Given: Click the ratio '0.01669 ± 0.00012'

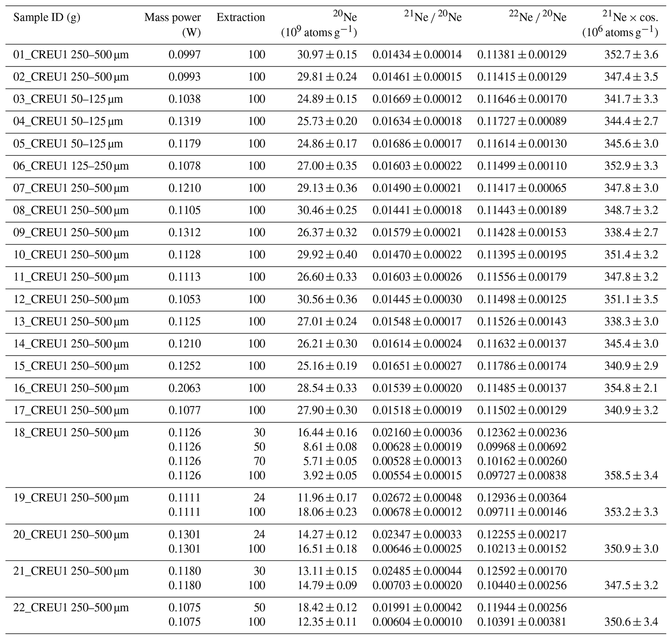Looking at the screenshot, I should click(x=417, y=99).
